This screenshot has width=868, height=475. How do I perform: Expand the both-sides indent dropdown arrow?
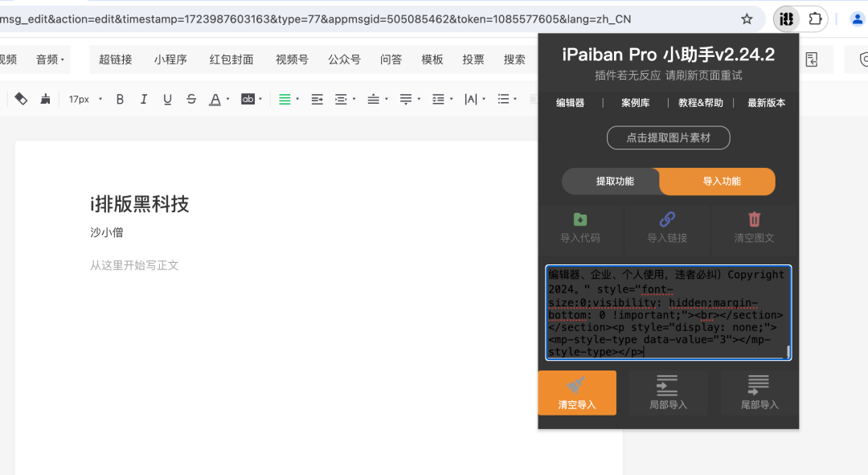pyautogui.click(x=354, y=100)
